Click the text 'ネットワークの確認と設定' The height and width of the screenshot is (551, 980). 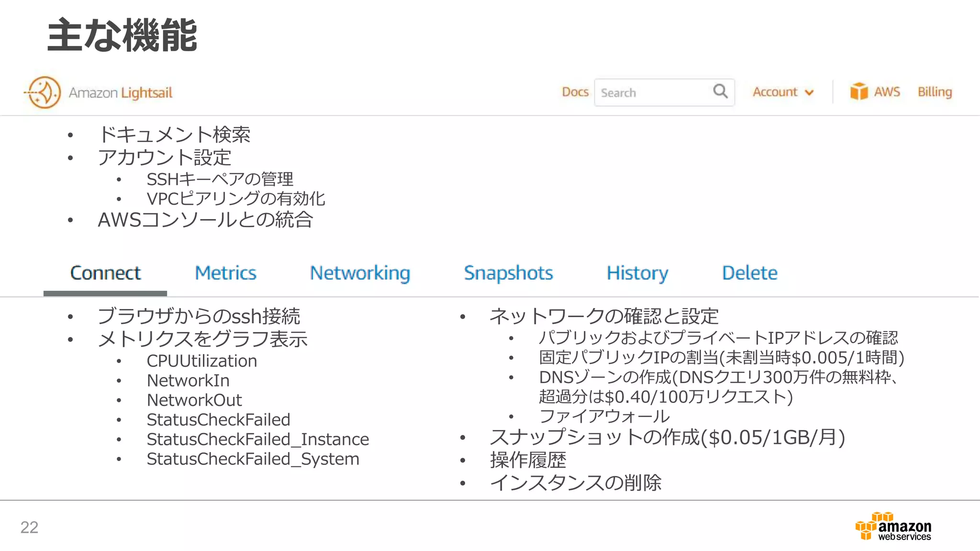604,316
